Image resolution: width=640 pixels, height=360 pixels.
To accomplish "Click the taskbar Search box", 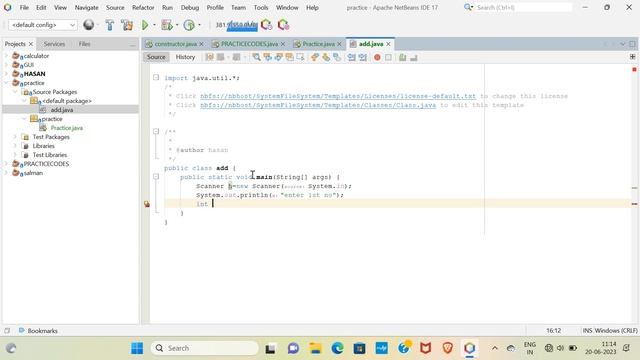I will (205, 348).
